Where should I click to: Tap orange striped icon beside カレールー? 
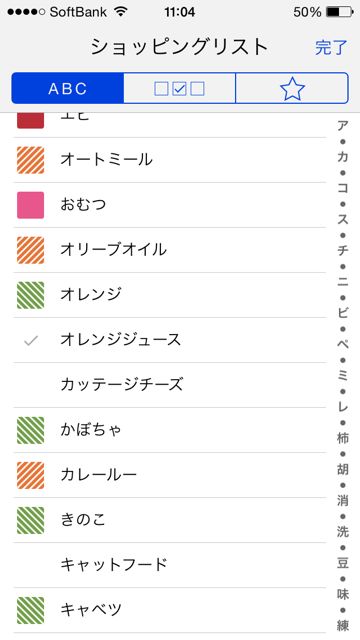click(x=31, y=475)
